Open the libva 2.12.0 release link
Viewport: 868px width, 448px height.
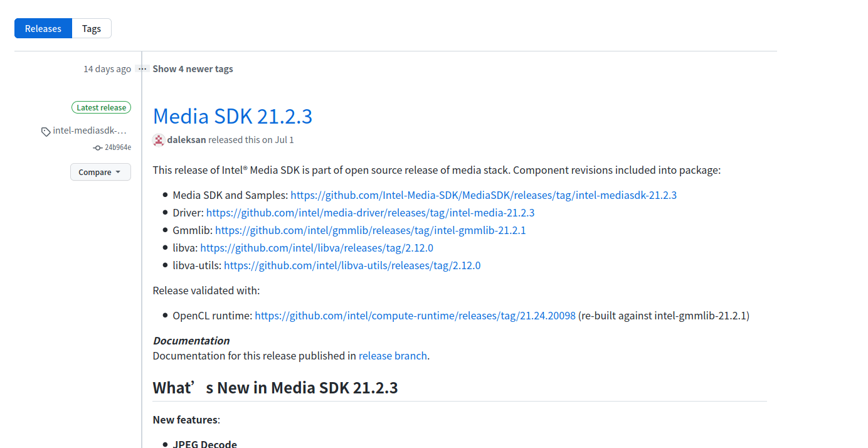(317, 248)
